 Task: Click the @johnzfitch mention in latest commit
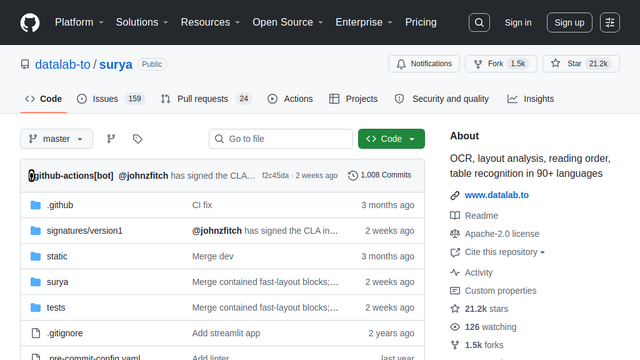pos(143,176)
